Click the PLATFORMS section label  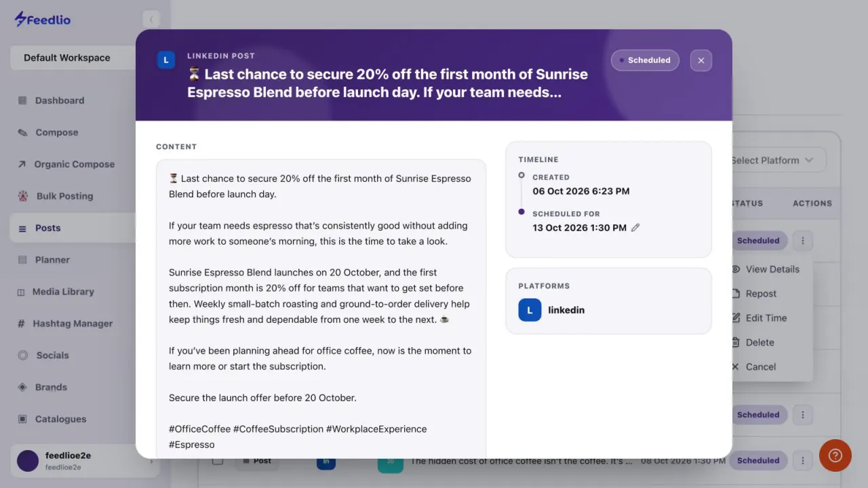(x=544, y=286)
